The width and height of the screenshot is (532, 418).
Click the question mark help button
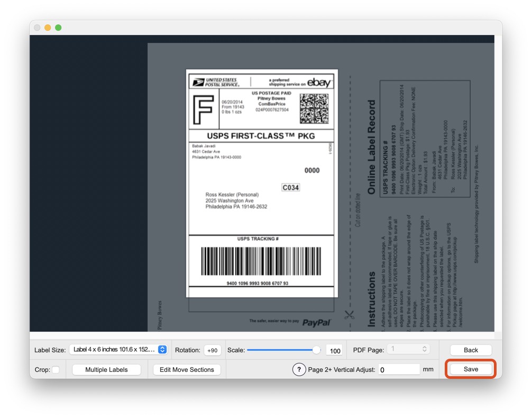[299, 369]
